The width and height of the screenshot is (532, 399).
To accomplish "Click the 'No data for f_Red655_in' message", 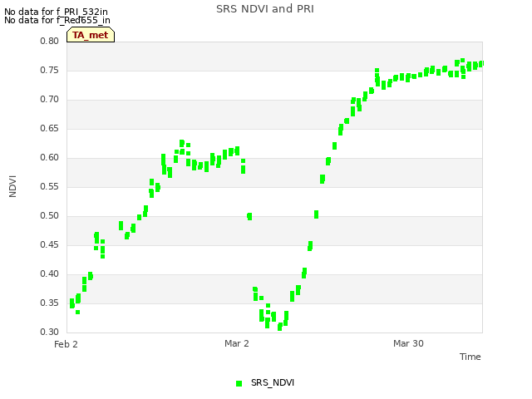I will click(57, 20).
